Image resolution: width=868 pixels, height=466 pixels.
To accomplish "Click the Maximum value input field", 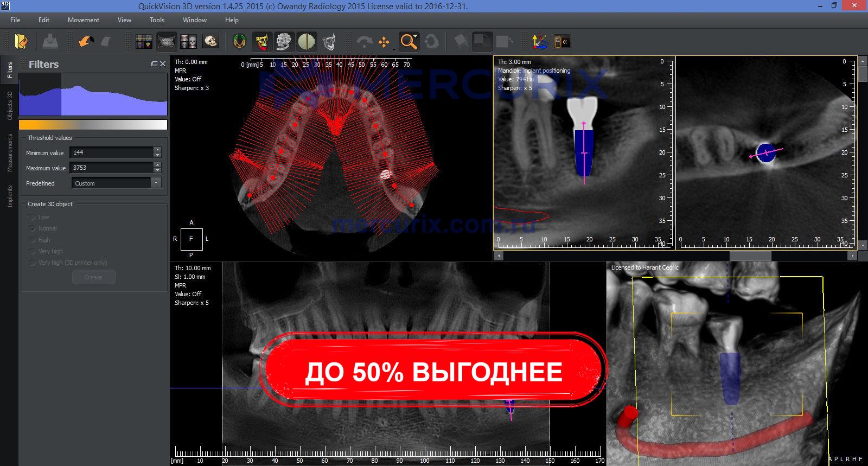I will point(111,168).
